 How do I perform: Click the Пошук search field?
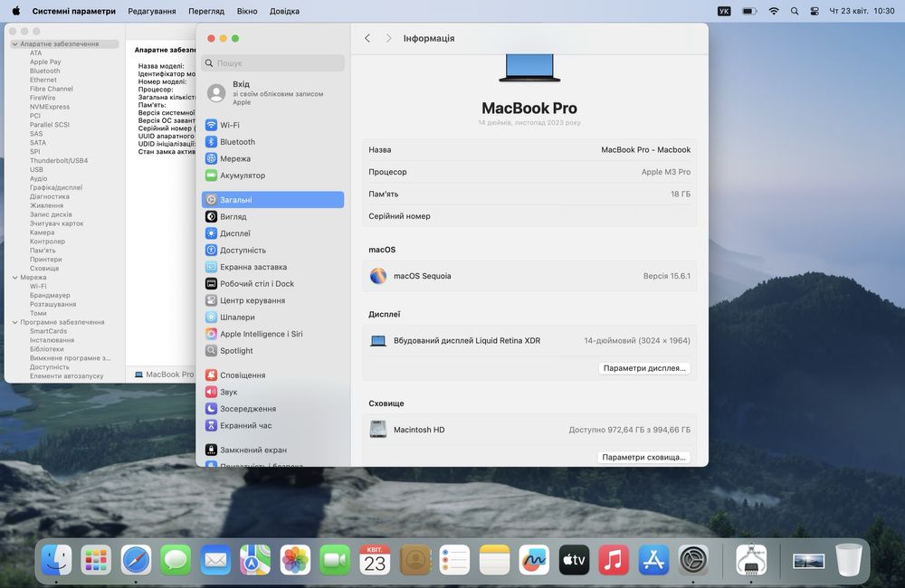coord(273,63)
